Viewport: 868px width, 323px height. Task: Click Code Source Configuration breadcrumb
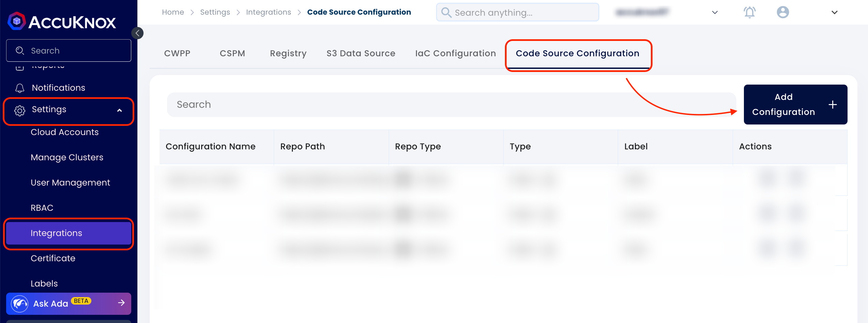tap(359, 12)
